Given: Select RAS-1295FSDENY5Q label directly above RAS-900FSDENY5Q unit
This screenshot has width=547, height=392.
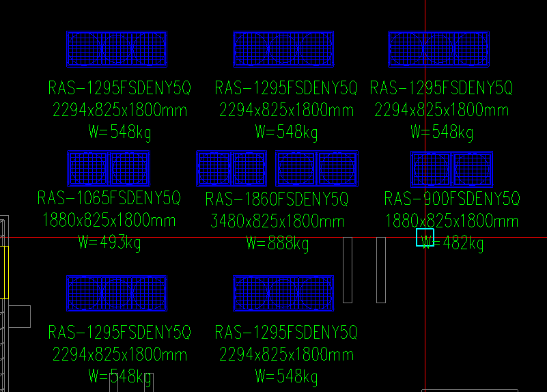Looking at the screenshot, I should [x=441, y=88].
